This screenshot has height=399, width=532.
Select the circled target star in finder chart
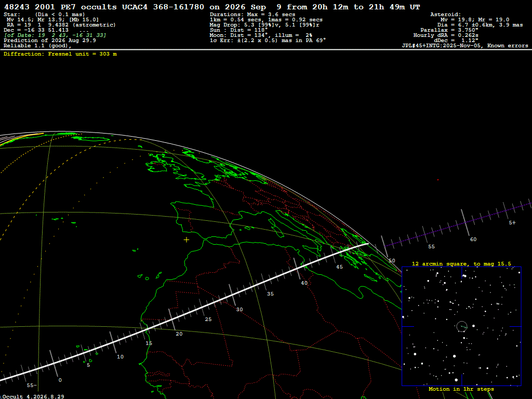click(462, 326)
